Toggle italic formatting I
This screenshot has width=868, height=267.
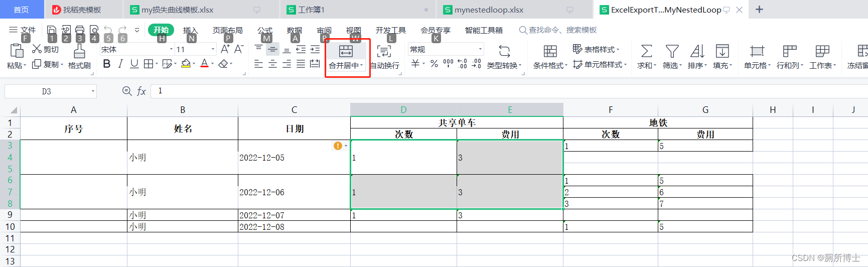point(120,64)
